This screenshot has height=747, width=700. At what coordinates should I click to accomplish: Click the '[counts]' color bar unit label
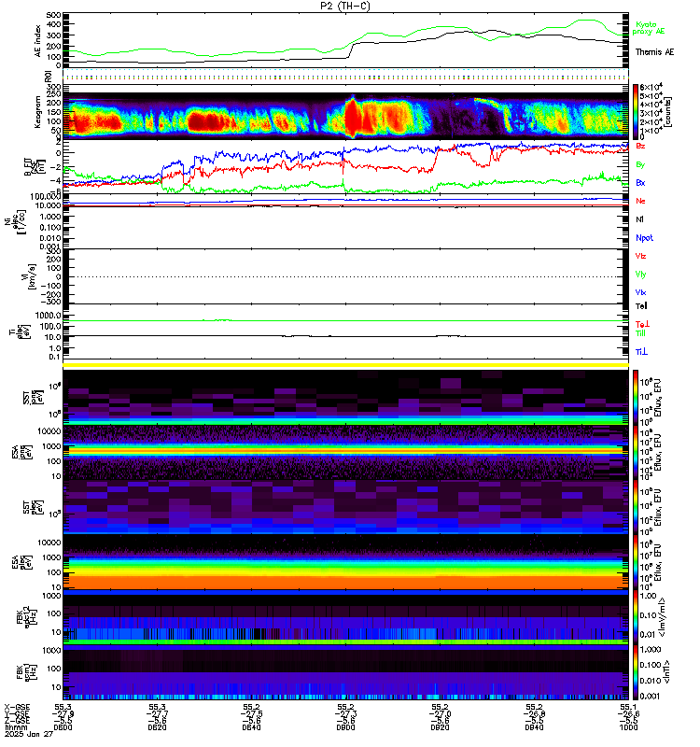[668, 112]
